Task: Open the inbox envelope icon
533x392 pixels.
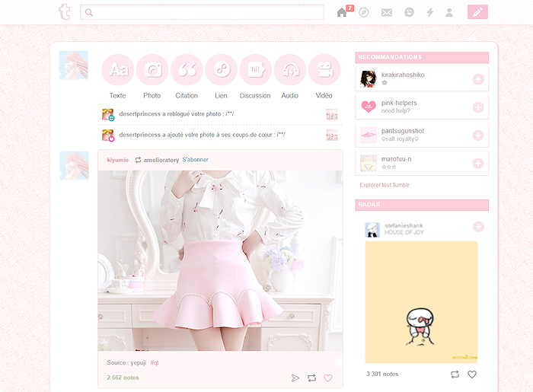Action: click(x=387, y=13)
